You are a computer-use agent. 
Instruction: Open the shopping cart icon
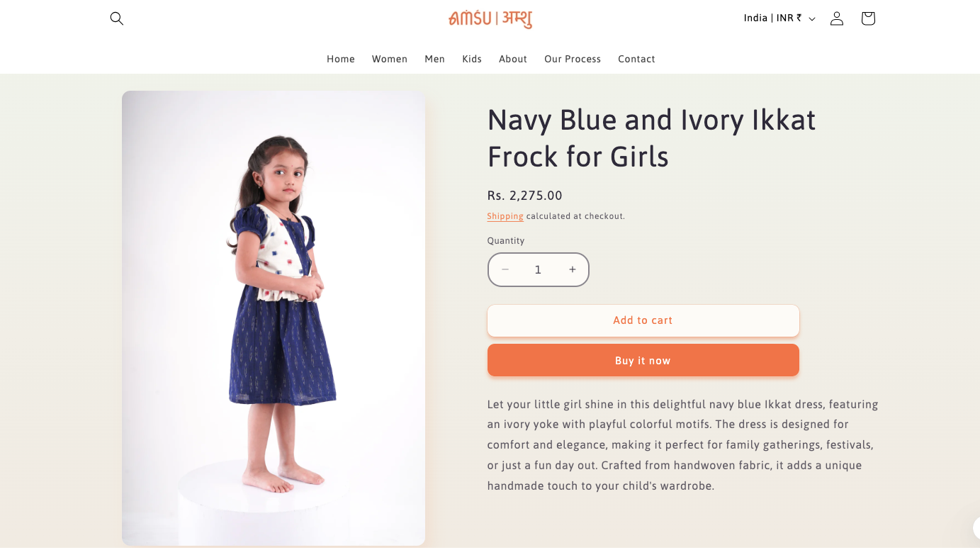click(x=868, y=18)
